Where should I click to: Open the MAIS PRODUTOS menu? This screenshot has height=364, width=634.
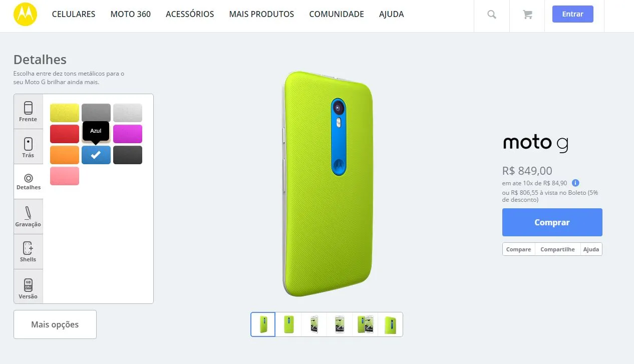point(261,14)
